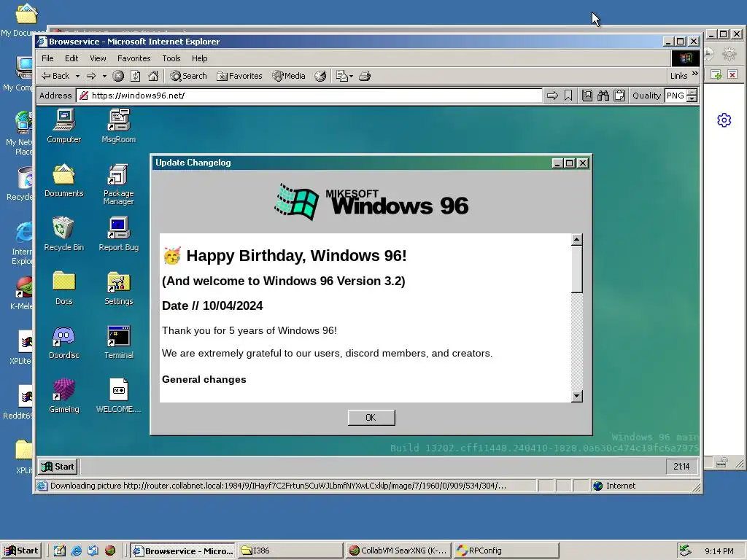Click the Favorites toolbar button
Image resolution: width=747 pixels, height=560 pixels.
239,76
